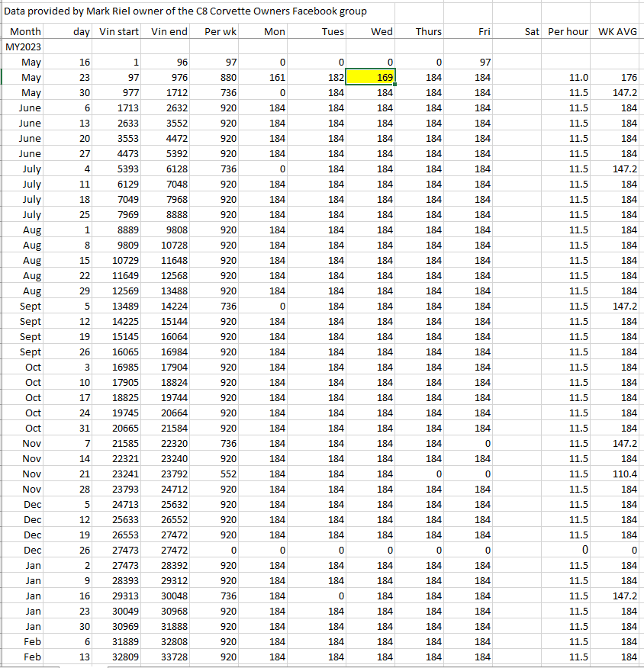Select the cell with value 161
Viewport: 644px width, 668px height.
tap(272, 77)
